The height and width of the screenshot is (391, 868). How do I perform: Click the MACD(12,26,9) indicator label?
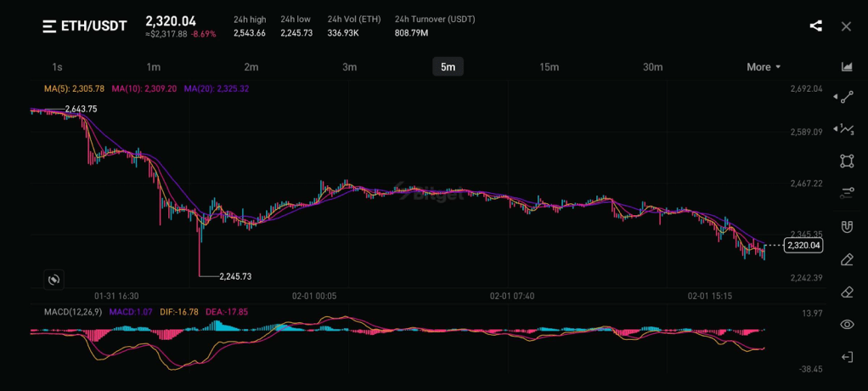pyautogui.click(x=74, y=312)
